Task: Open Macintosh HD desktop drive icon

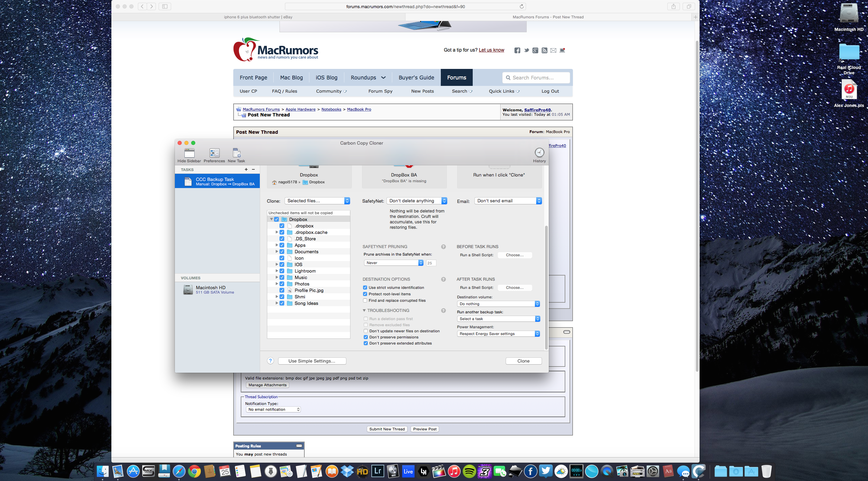Action: 849,14
